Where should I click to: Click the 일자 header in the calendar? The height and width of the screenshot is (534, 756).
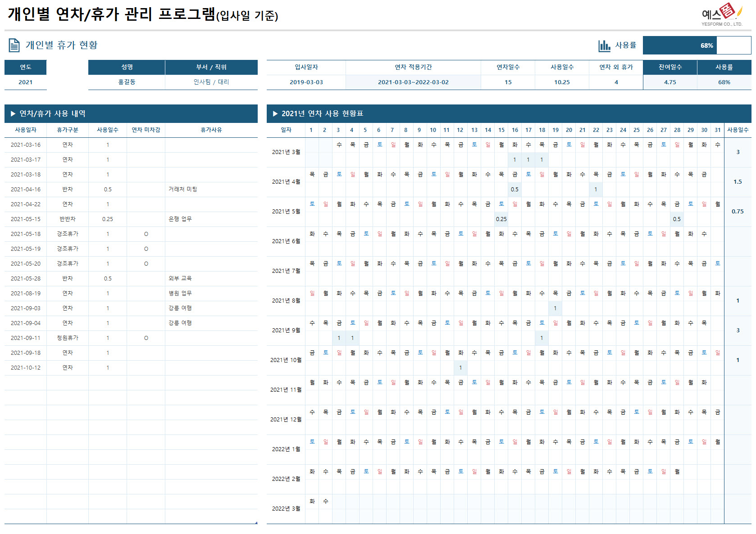[x=286, y=130]
